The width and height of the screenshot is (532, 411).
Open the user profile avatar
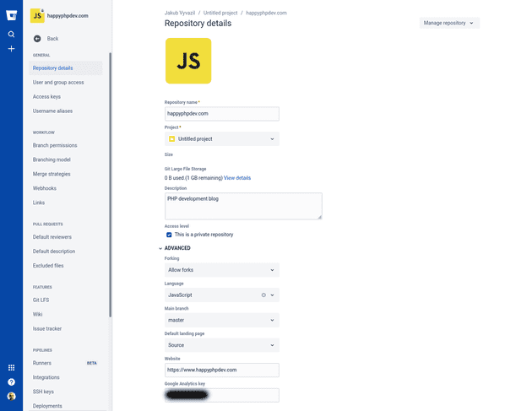(11, 397)
